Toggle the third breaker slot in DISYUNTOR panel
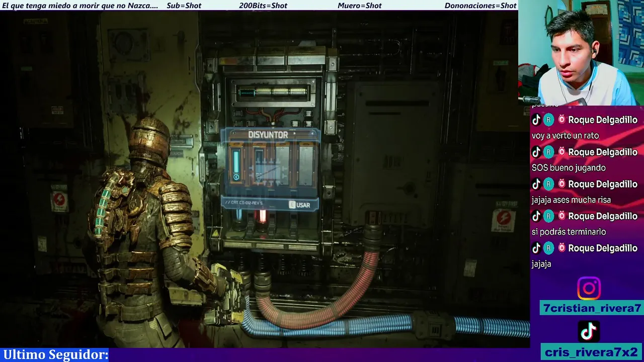 (282, 164)
